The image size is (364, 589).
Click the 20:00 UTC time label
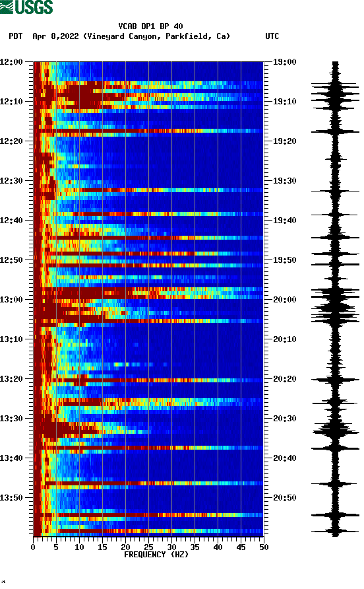(284, 300)
